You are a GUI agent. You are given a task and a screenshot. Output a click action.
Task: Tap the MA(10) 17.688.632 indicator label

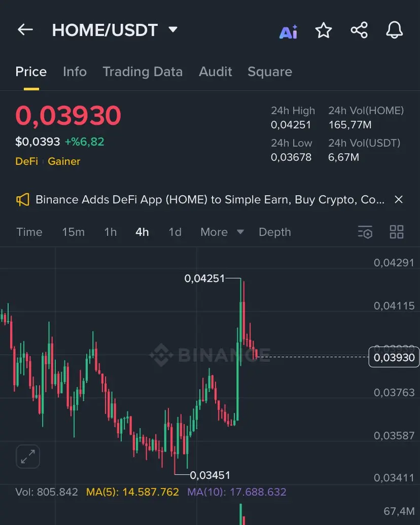237,492
